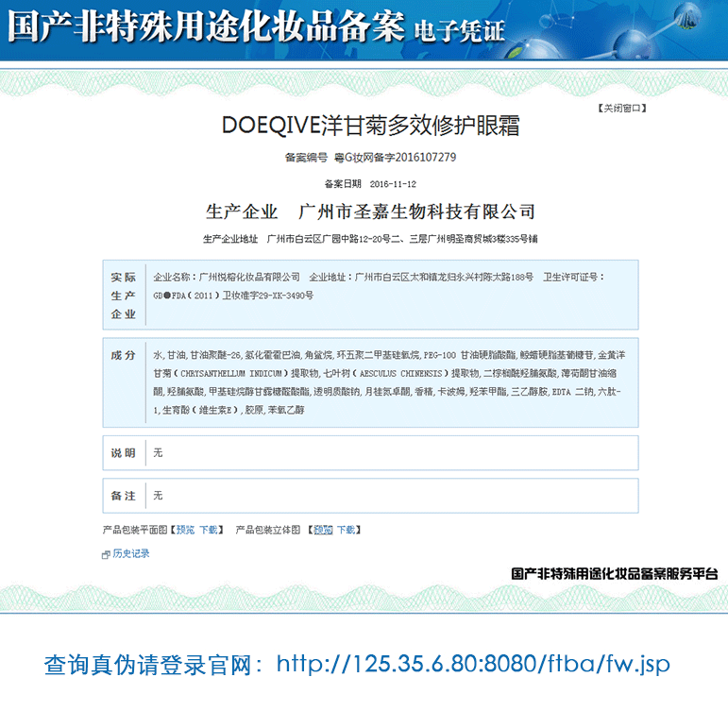Click the 国产非特殊用途化妆品备案服务平台 footer text

(615, 574)
